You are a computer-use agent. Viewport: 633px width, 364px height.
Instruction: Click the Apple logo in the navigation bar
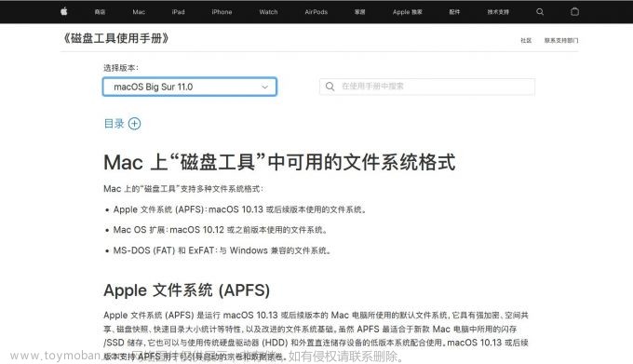pos(64,12)
